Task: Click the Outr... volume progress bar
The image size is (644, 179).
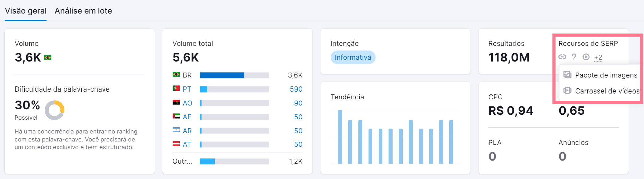Action: [234, 161]
